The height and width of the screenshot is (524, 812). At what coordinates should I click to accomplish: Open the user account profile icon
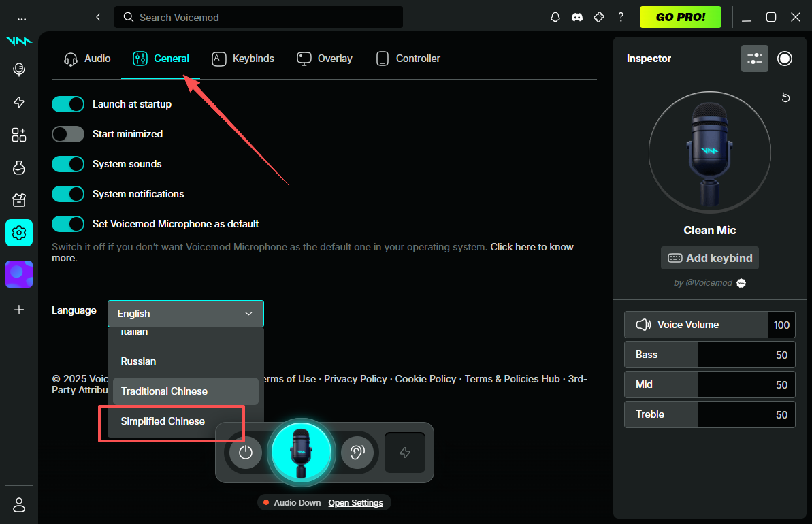tap(19, 505)
